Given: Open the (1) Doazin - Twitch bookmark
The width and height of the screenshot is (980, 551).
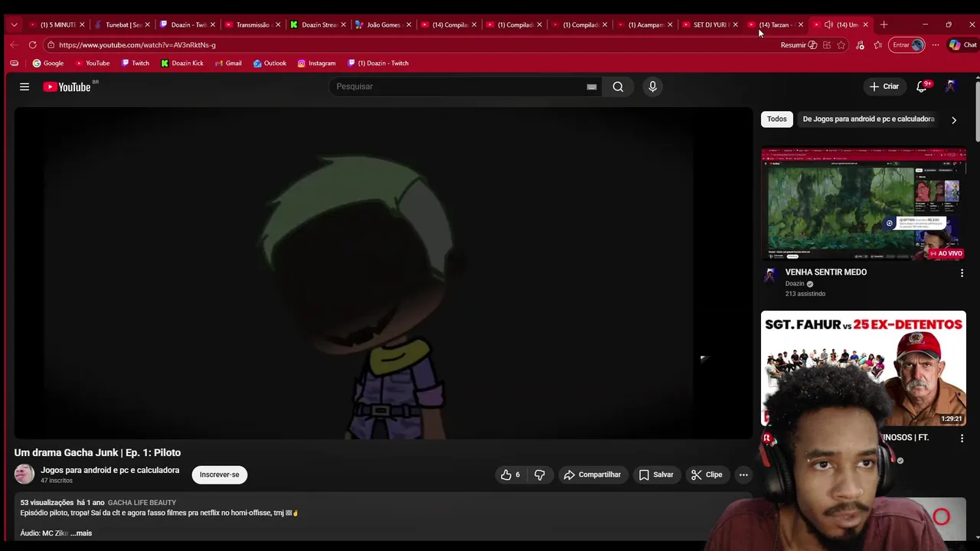Looking at the screenshot, I should pyautogui.click(x=378, y=64).
